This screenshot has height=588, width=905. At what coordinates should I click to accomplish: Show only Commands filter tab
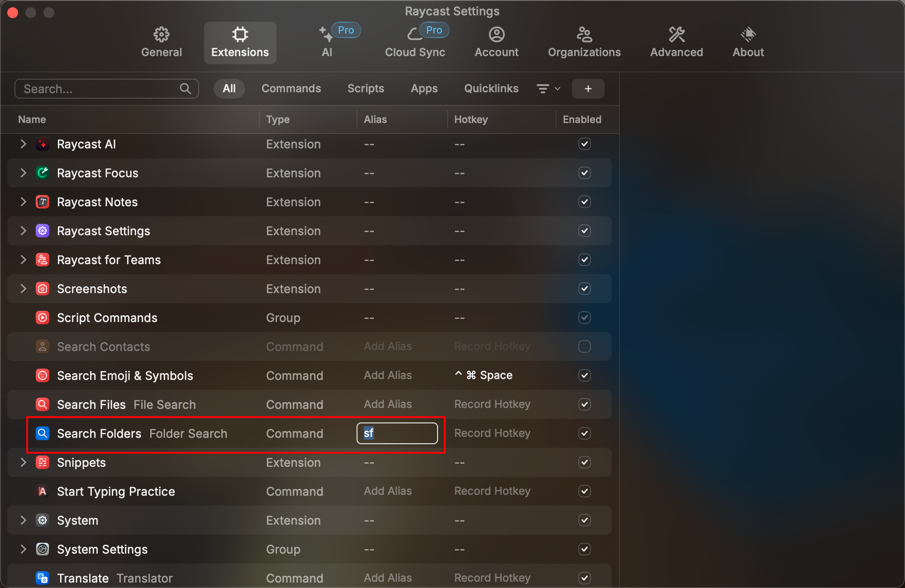tap(291, 89)
